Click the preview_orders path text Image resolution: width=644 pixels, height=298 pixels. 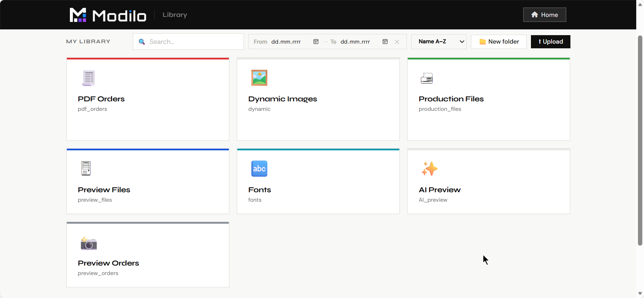click(x=98, y=273)
